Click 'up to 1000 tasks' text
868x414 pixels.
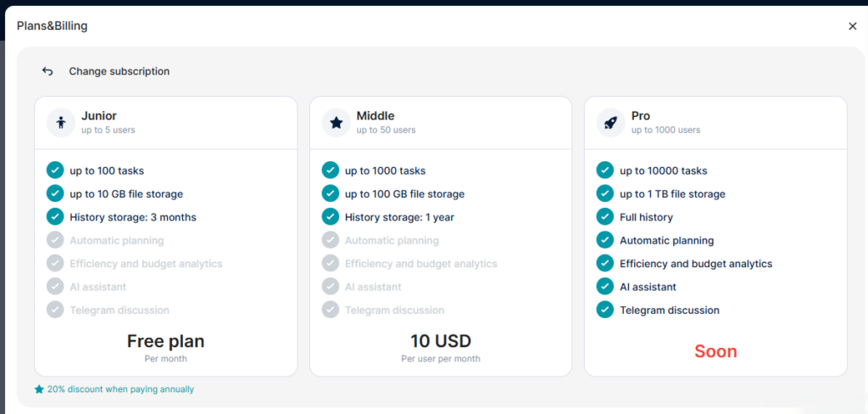pos(386,171)
